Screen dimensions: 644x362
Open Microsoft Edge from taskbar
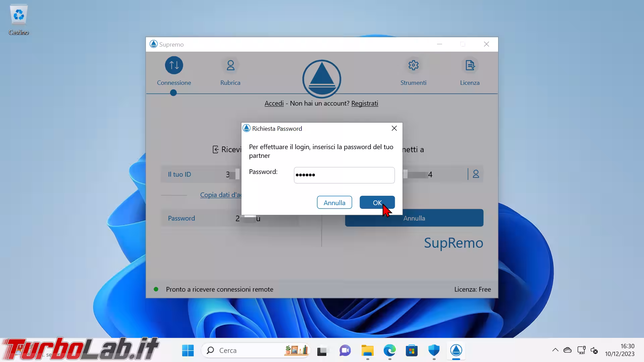click(389, 351)
